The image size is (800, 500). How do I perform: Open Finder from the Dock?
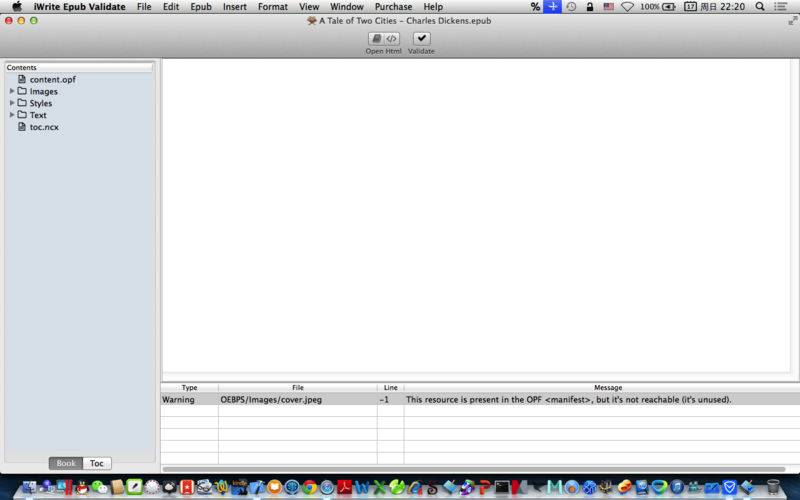[30, 487]
